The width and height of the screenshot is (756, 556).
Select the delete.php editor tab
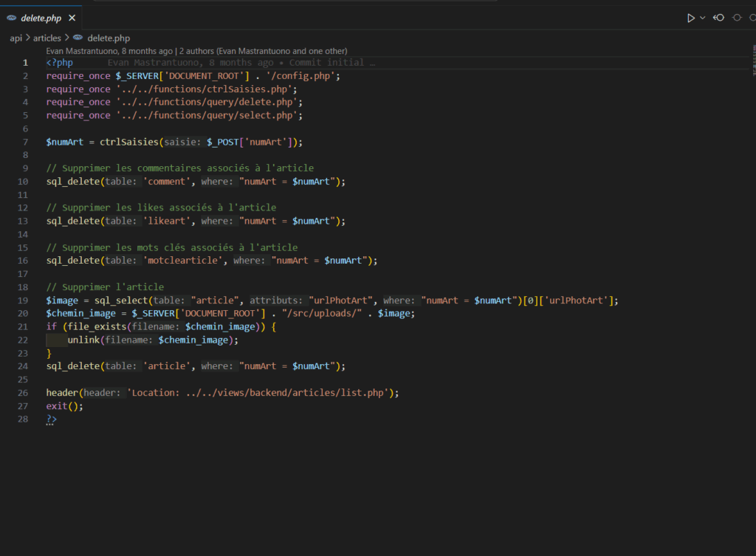(x=41, y=17)
